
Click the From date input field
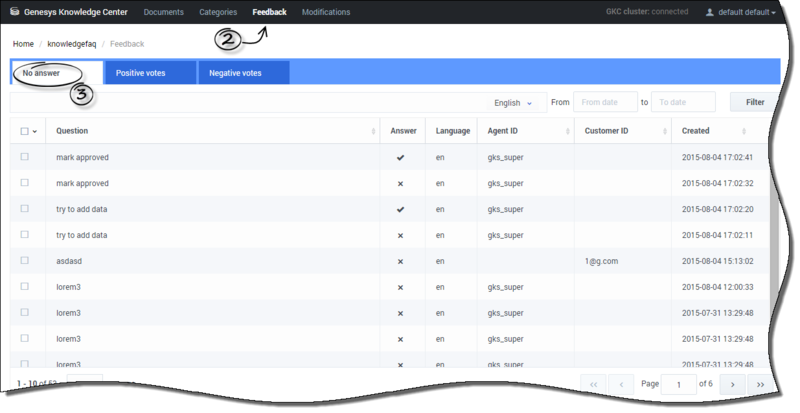[x=605, y=102]
